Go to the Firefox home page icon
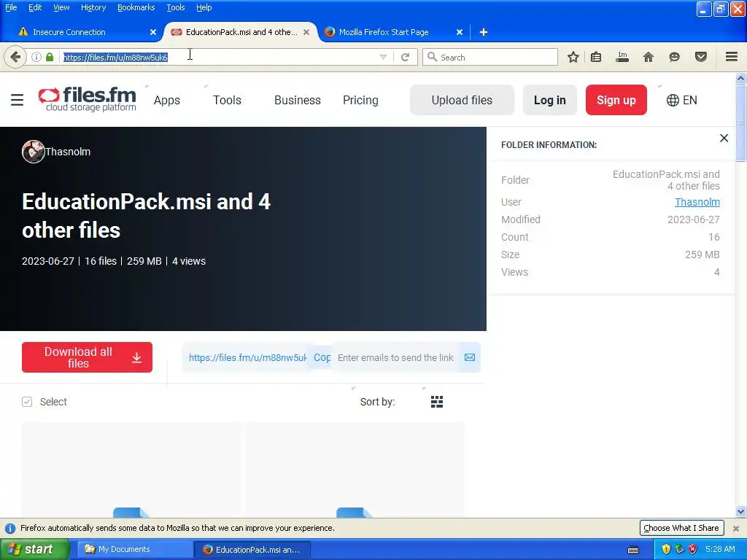This screenshot has width=747, height=560. pyautogui.click(x=649, y=57)
